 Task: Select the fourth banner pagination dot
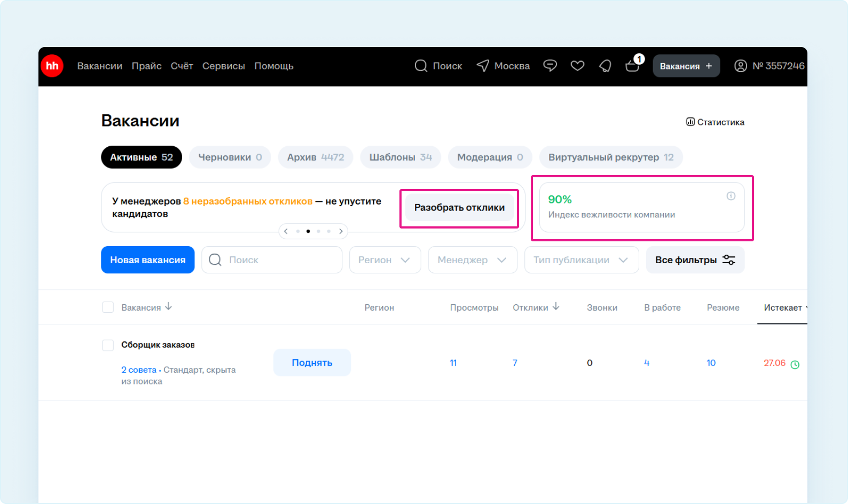point(329,231)
